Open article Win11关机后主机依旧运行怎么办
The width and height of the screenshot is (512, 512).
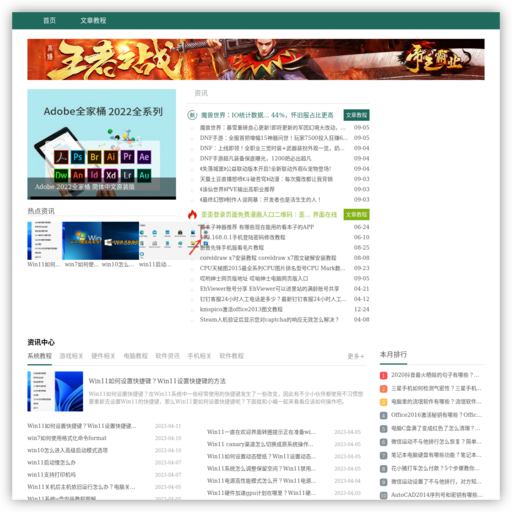click(81, 487)
